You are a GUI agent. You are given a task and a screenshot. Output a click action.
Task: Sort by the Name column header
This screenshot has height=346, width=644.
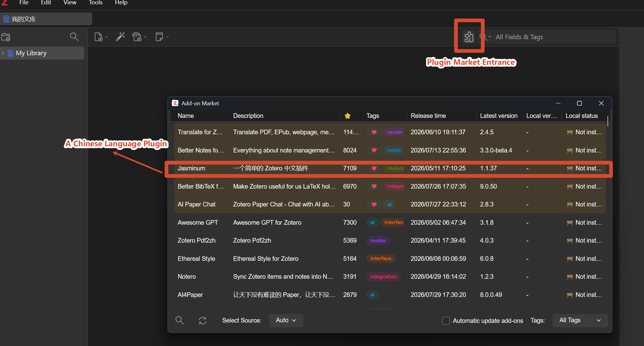(186, 116)
